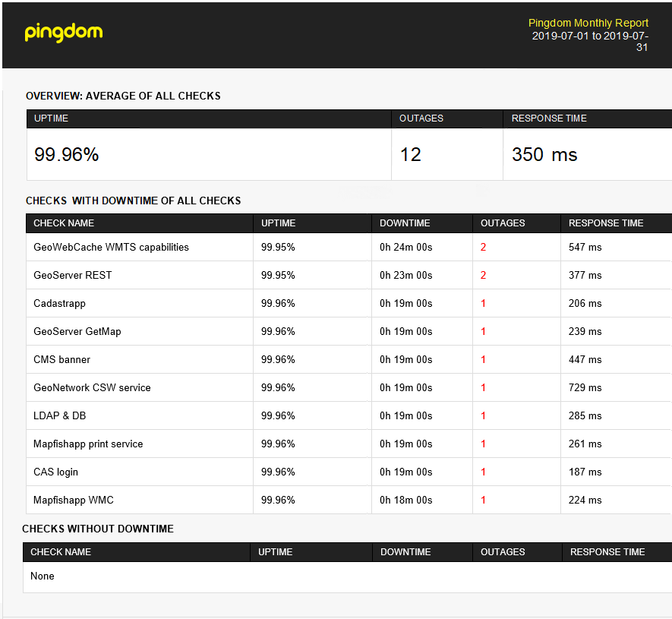Image resolution: width=672 pixels, height=619 pixels.
Task: Select response time 261 ms
Action: point(585,444)
